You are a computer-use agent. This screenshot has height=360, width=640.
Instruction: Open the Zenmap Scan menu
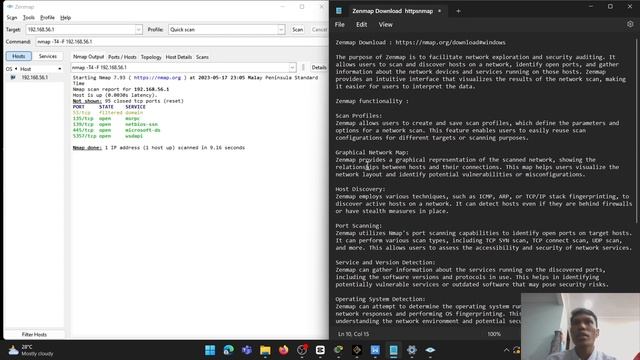12,18
